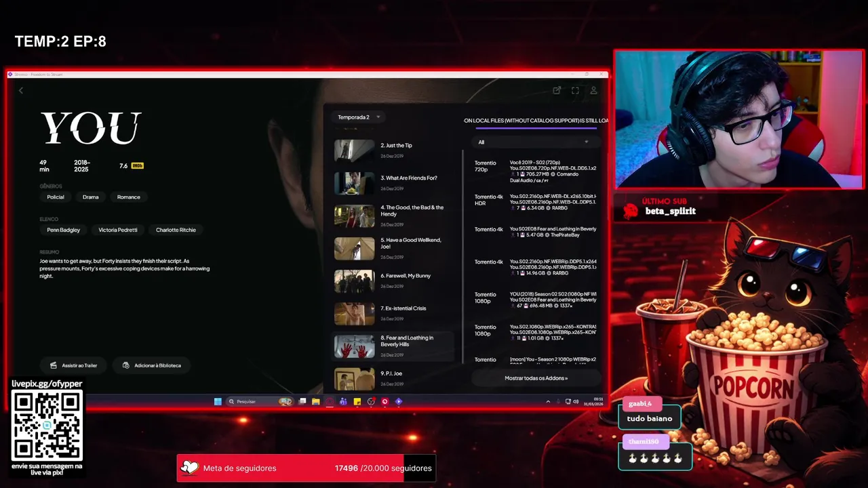The width and height of the screenshot is (868, 488).
Task: Select episode 8. Fear and Loathing in Beverly Hills
Action: pos(395,346)
